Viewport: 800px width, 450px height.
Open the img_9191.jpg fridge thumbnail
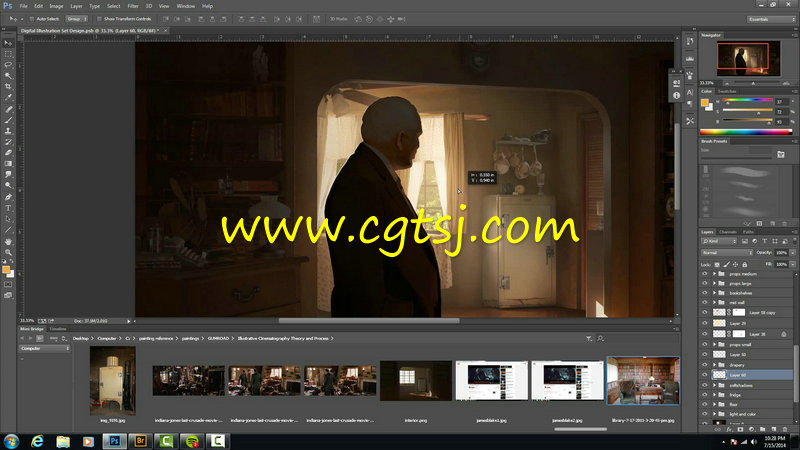coord(113,381)
